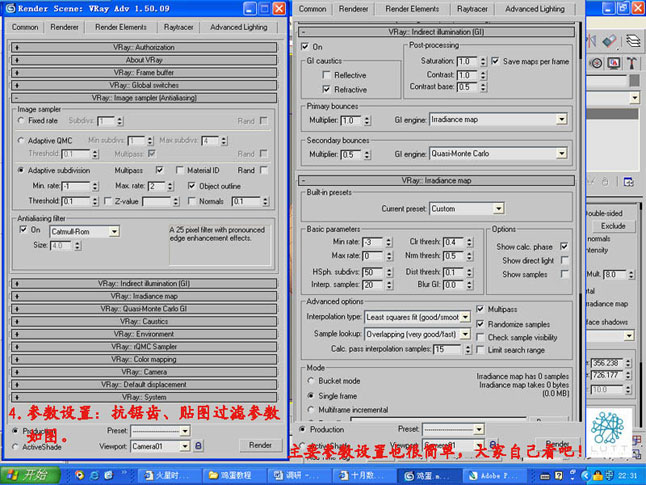Enable the Z-value checkbox

[108, 201]
